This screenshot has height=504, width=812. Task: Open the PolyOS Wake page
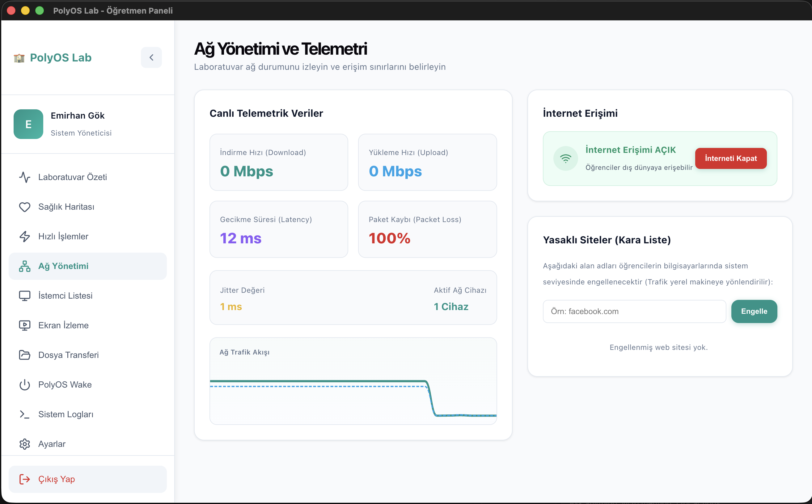[x=88, y=385]
